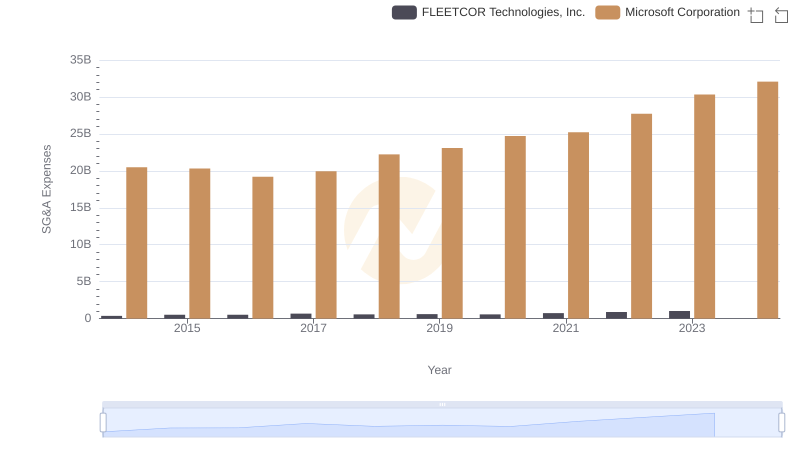Click the zoom area select icon
Screen dimensions: 800x461
point(756,15)
